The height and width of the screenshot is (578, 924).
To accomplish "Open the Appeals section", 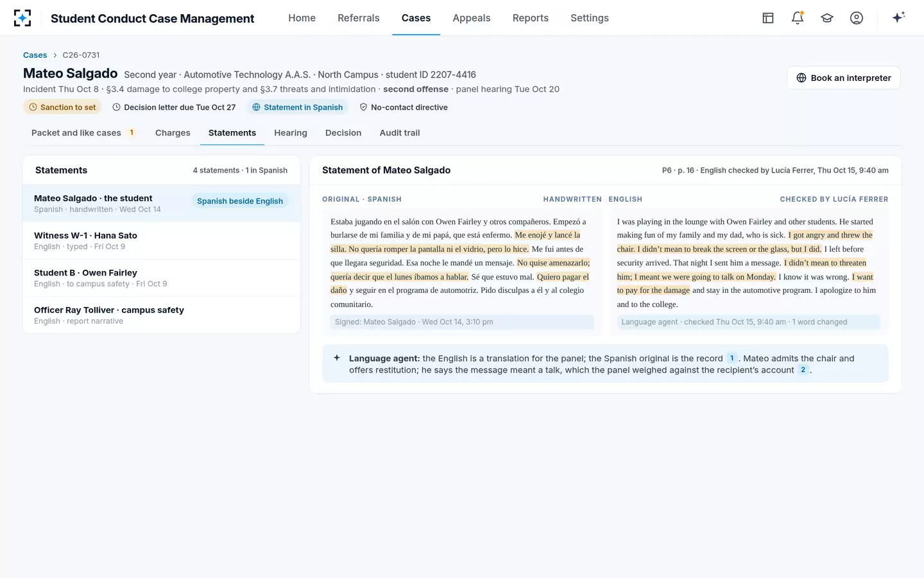I will [472, 18].
